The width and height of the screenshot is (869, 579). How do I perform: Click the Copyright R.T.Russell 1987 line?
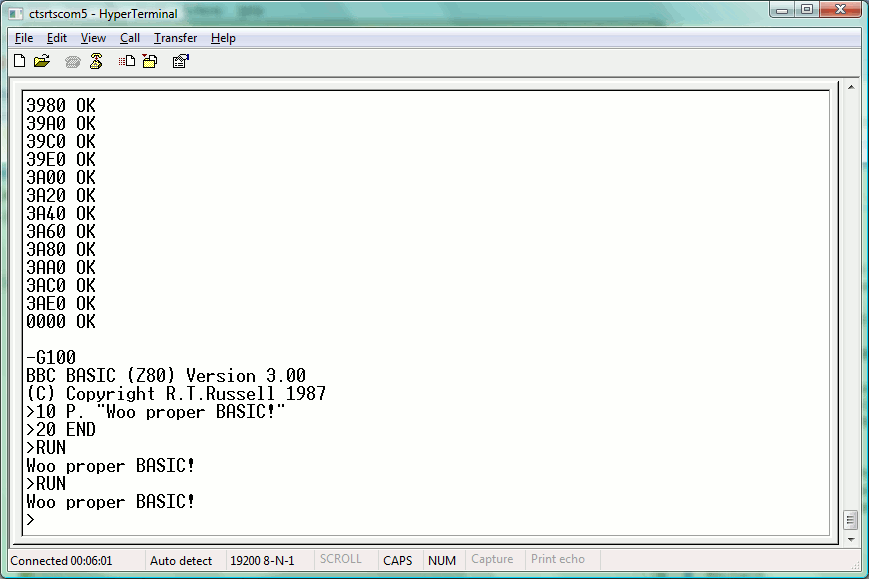click(176, 394)
